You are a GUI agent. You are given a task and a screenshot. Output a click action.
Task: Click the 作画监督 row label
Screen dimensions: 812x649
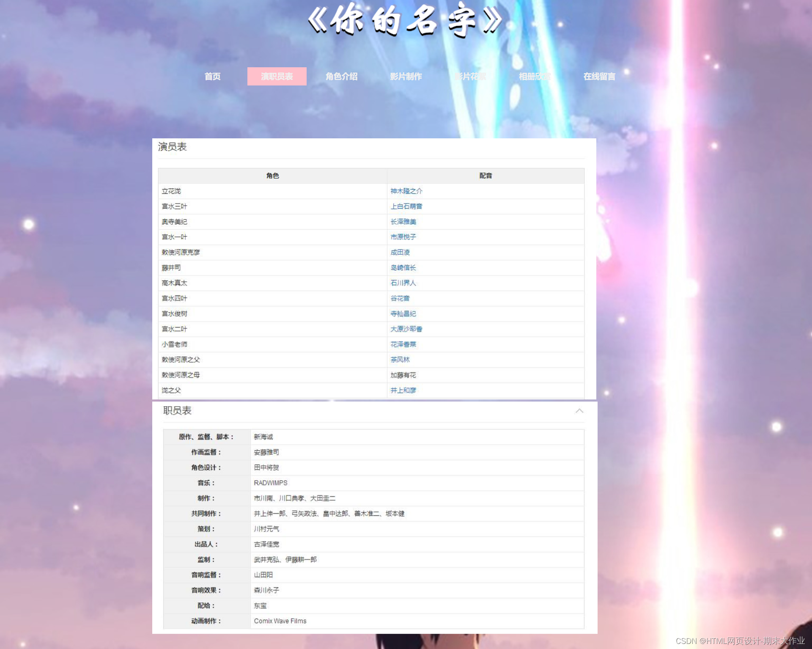tap(206, 452)
